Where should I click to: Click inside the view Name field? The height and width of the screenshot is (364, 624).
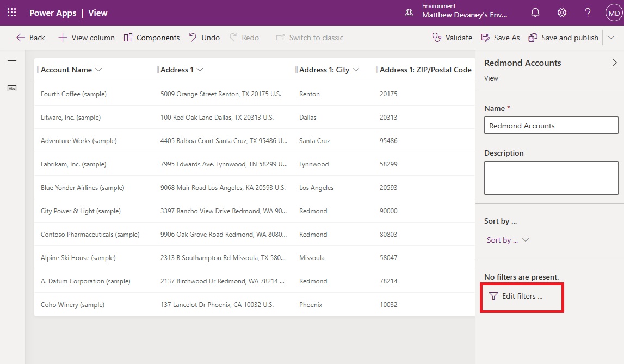pos(551,125)
